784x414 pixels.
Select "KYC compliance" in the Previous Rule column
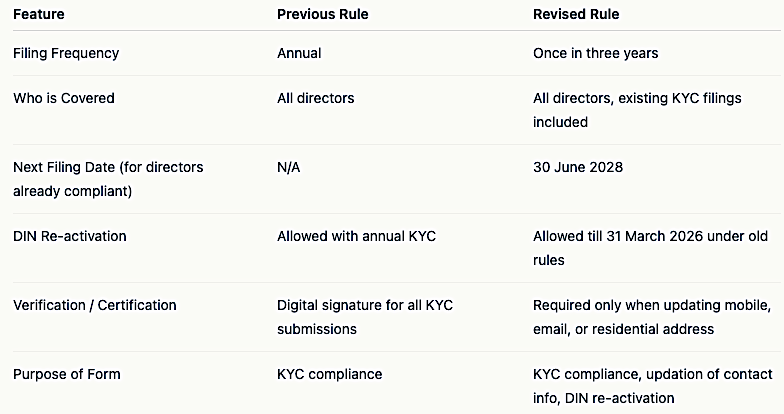[x=329, y=374]
